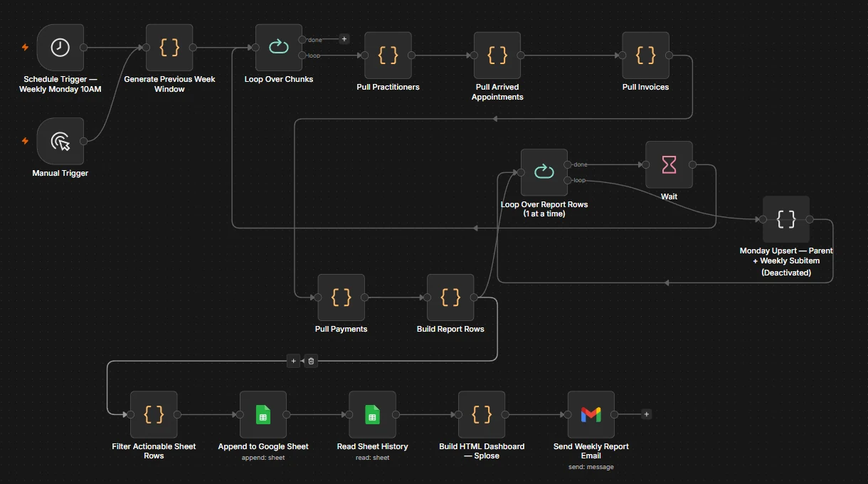
Task: Click the 'Loop Over Chunks' label
Action: coord(279,79)
